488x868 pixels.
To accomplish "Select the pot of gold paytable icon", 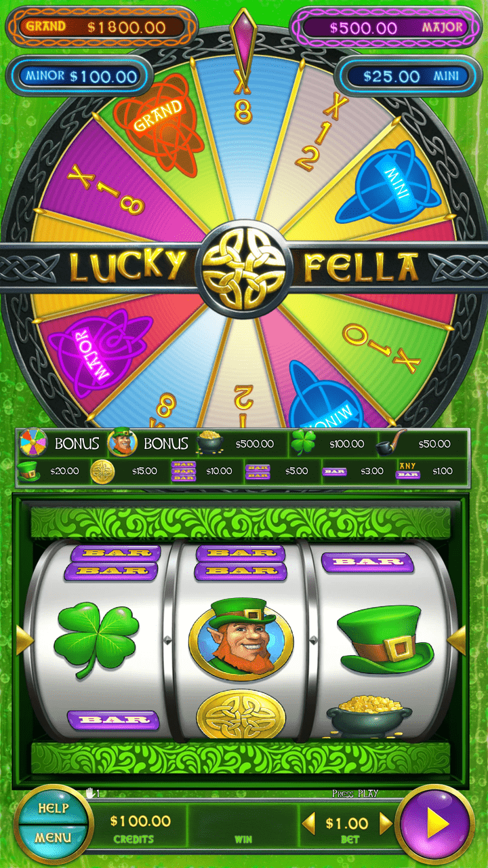I will click(x=212, y=443).
